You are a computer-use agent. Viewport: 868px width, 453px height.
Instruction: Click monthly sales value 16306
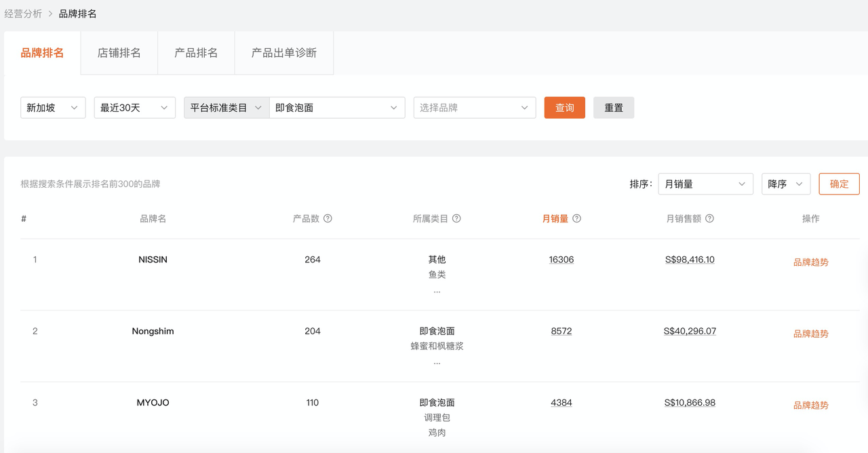tap(561, 260)
